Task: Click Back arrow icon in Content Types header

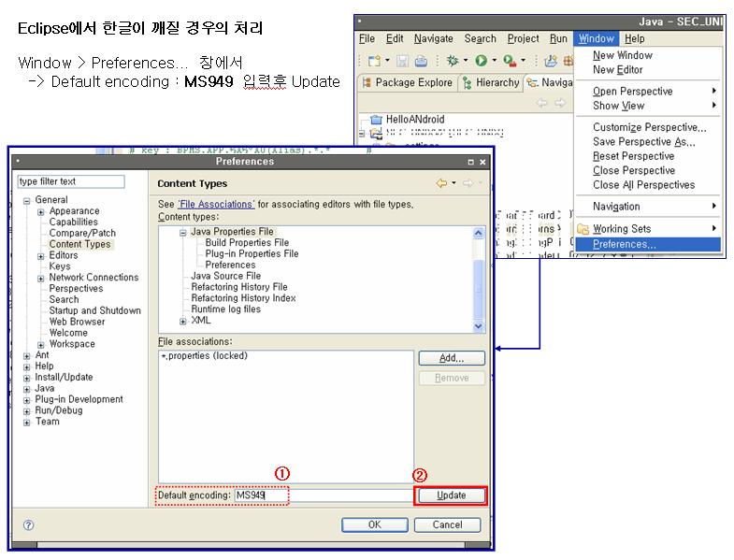Action: click(441, 183)
